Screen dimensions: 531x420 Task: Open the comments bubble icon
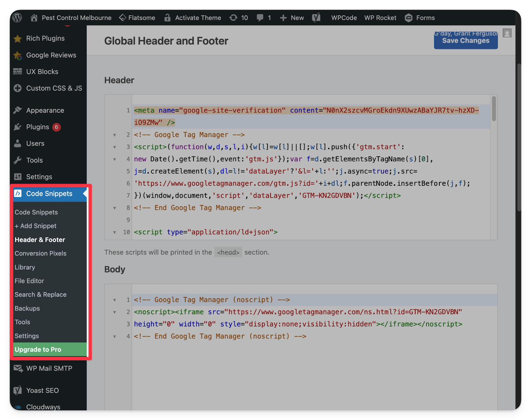(x=260, y=18)
